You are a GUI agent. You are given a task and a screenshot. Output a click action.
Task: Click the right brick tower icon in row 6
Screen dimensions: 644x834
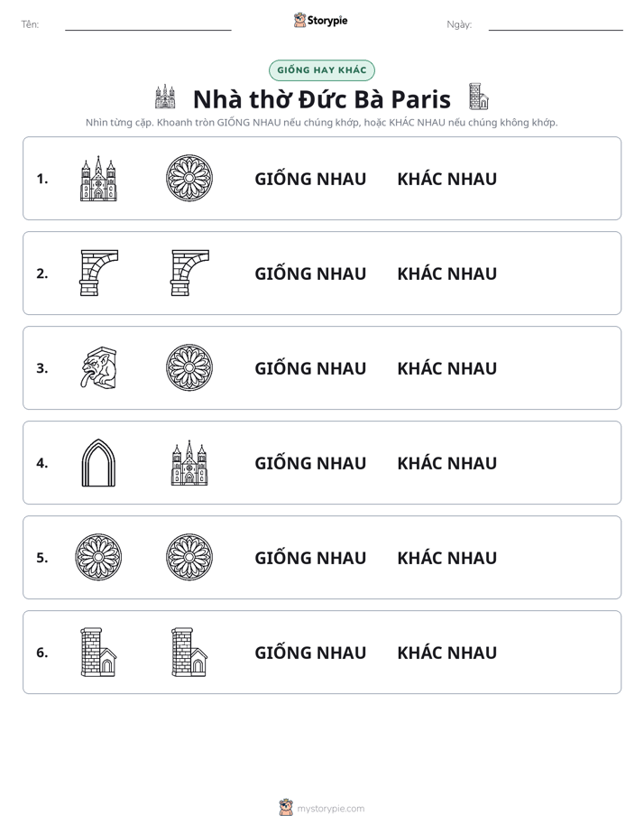[189, 652]
